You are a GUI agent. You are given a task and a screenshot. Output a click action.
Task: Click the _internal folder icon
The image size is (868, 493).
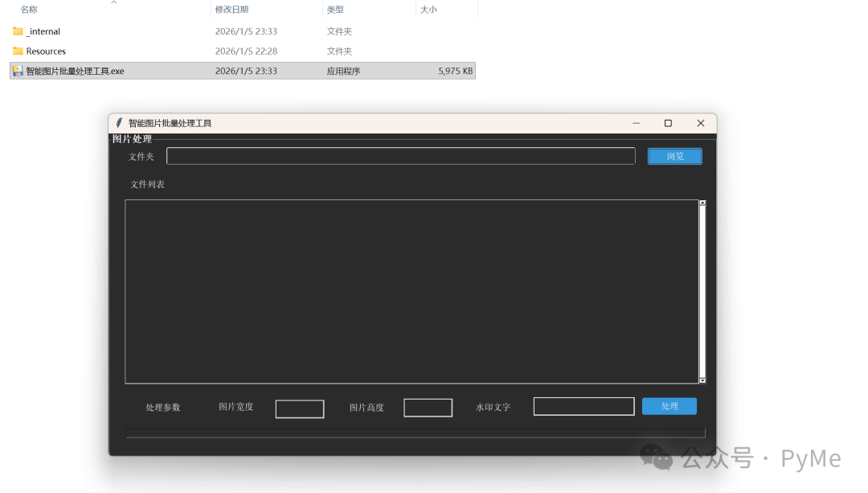[x=18, y=31]
